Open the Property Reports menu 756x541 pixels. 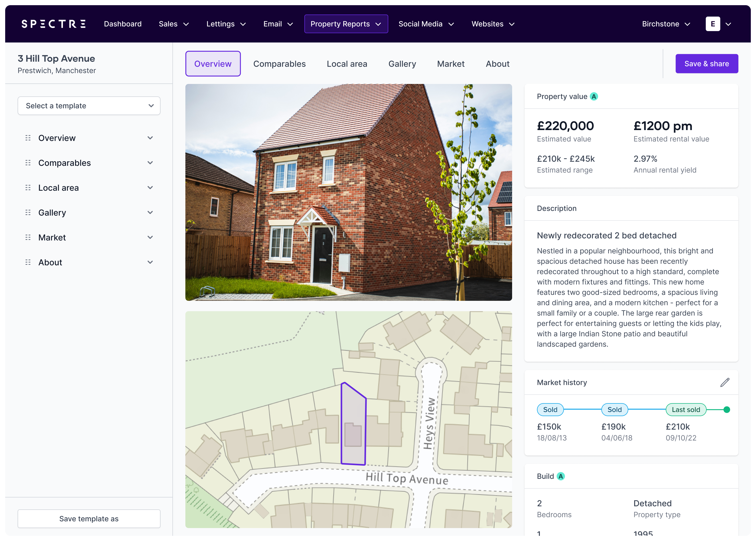pyautogui.click(x=346, y=24)
